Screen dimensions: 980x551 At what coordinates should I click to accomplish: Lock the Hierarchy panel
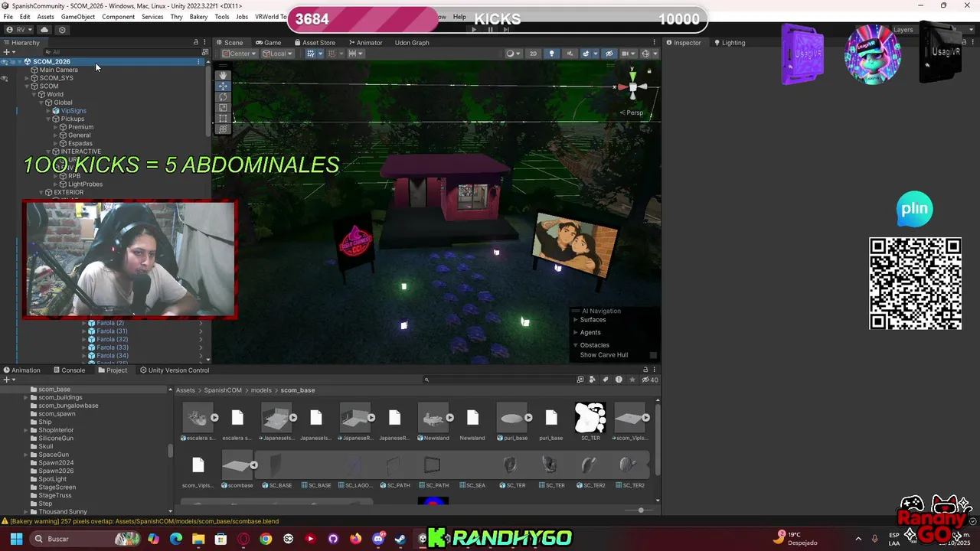[195, 43]
